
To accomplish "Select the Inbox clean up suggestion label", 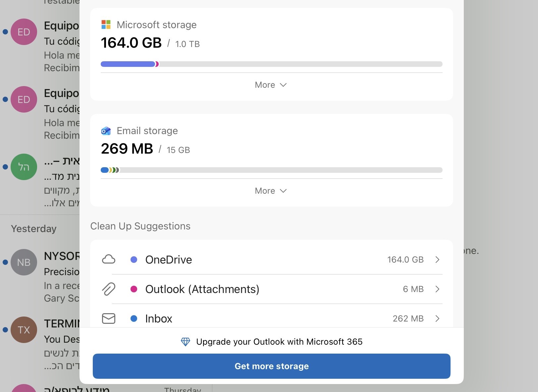I will click(159, 318).
